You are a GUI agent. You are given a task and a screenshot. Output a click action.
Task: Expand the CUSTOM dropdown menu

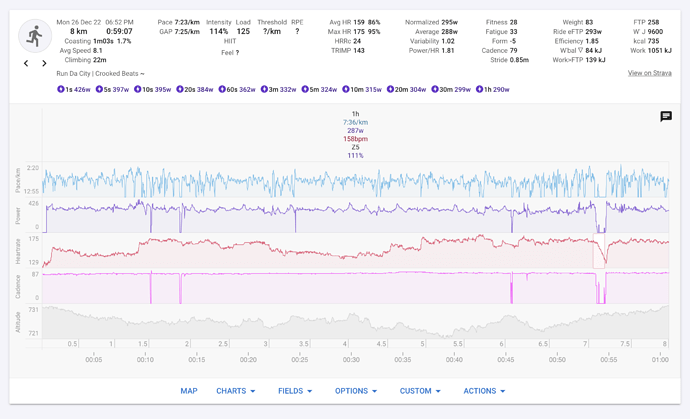(x=420, y=391)
